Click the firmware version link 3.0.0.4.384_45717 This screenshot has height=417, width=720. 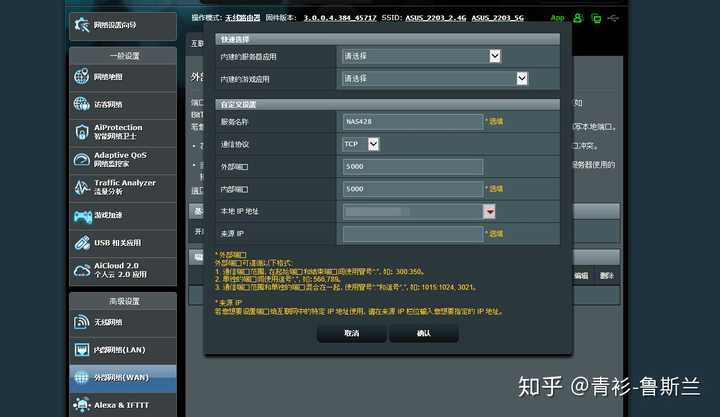[340, 18]
